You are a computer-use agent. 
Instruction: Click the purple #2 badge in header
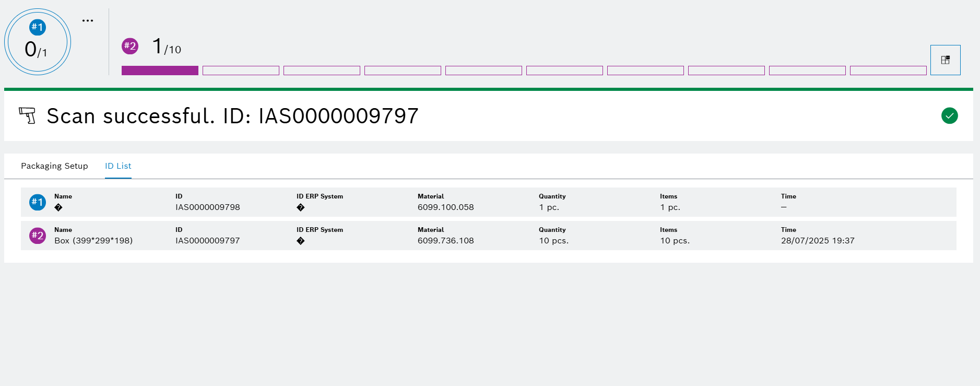pyautogui.click(x=130, y=46)
